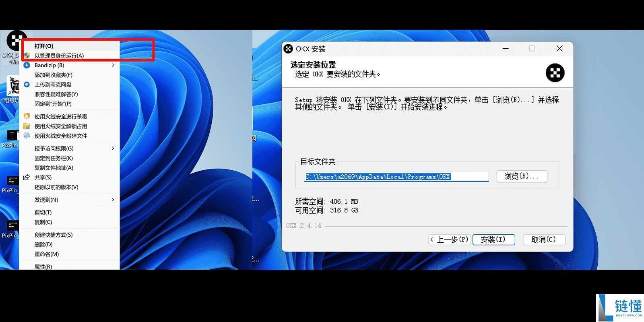Expand the 发送到(N) submenu arrow
Image resolution: width=644 pixels, height=322 pixels.
coord(113,200)
